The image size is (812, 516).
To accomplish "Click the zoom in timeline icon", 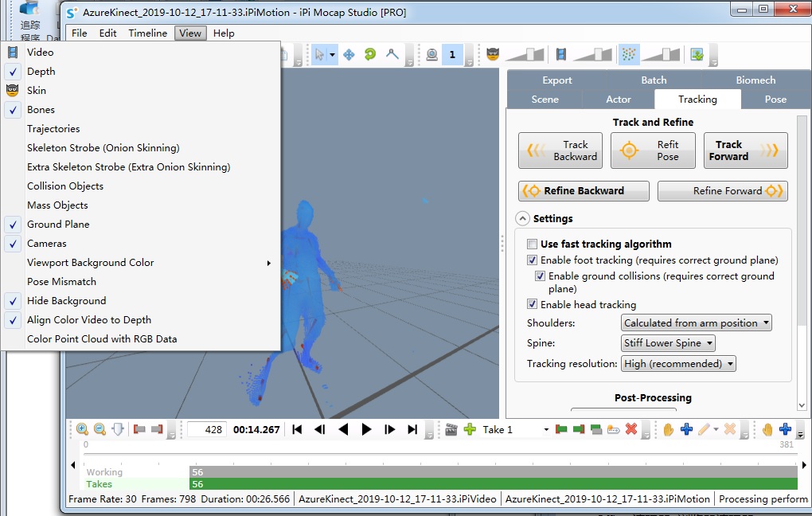I will click(82, 429).
